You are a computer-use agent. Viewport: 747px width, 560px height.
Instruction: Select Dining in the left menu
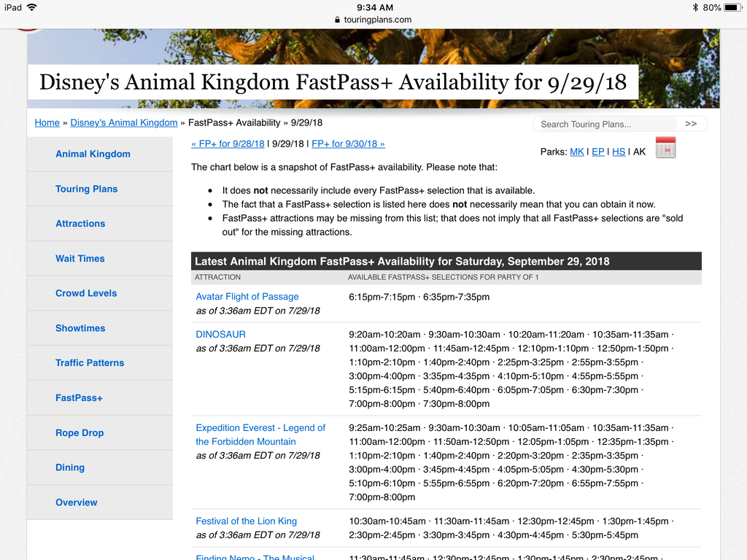tap(70, 467)
